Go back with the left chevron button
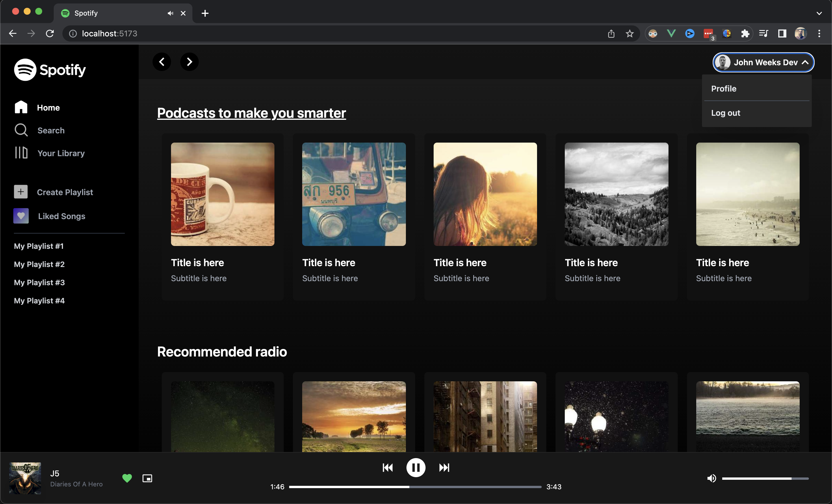The height and width of the screenshot is (504, 832). [162, 62]
